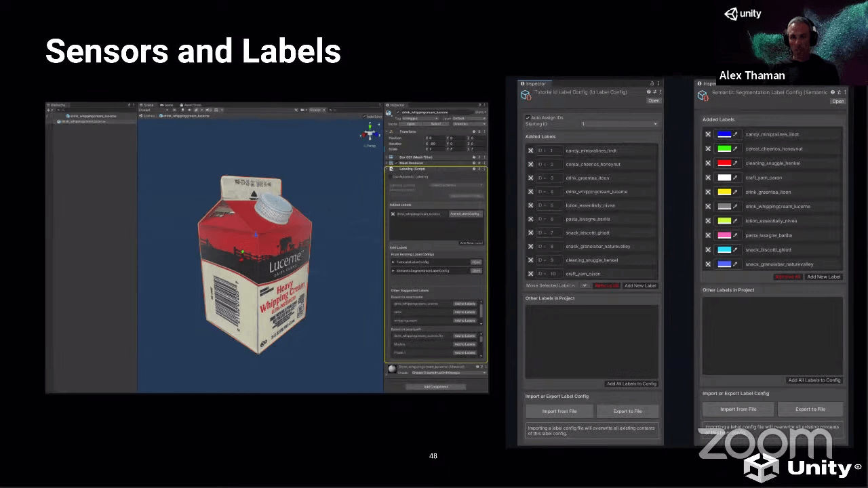The width and height of the screenshot is (868, 488).
Task: Switch to the Scene tab
Action: [148, 105]
